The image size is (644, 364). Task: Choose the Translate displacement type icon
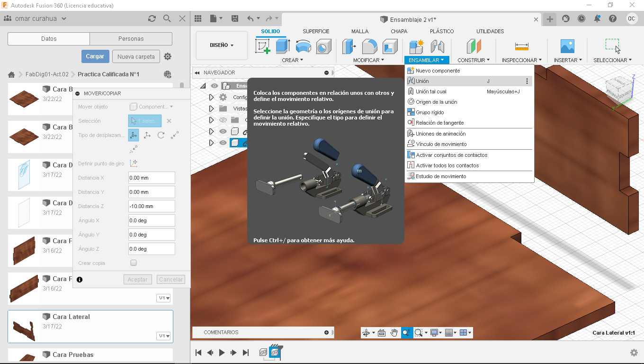click(147, 135)
